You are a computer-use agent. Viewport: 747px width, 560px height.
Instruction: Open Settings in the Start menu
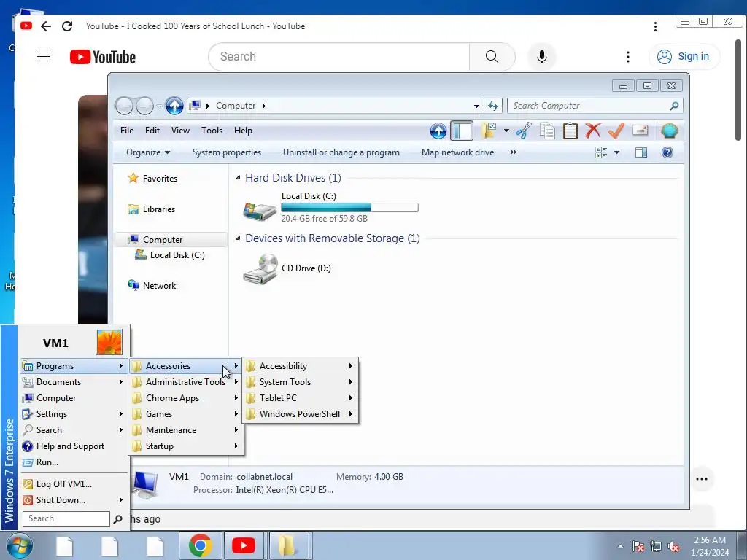[x=74, y=414]
